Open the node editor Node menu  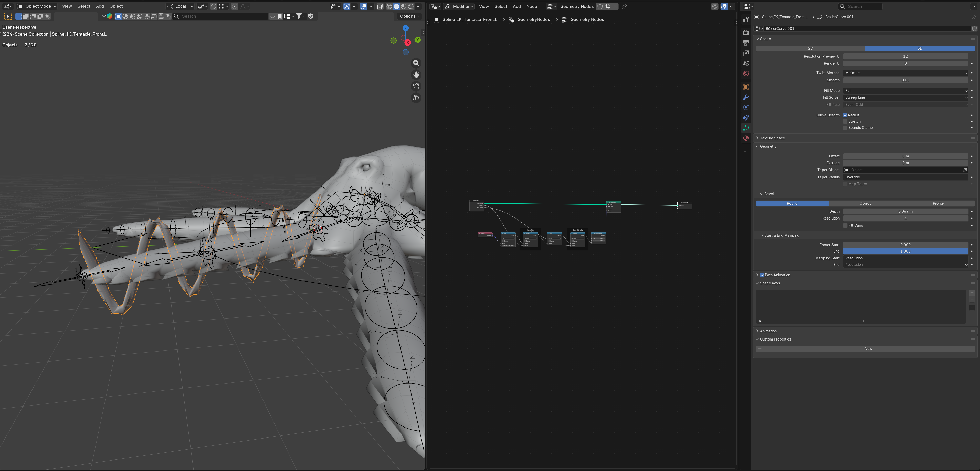[531, 6]
